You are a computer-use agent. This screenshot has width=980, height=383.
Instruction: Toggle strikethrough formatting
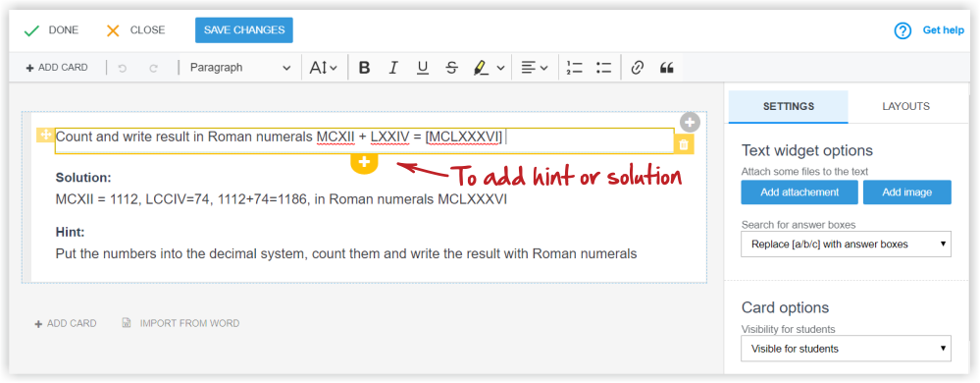pos(452,68)
